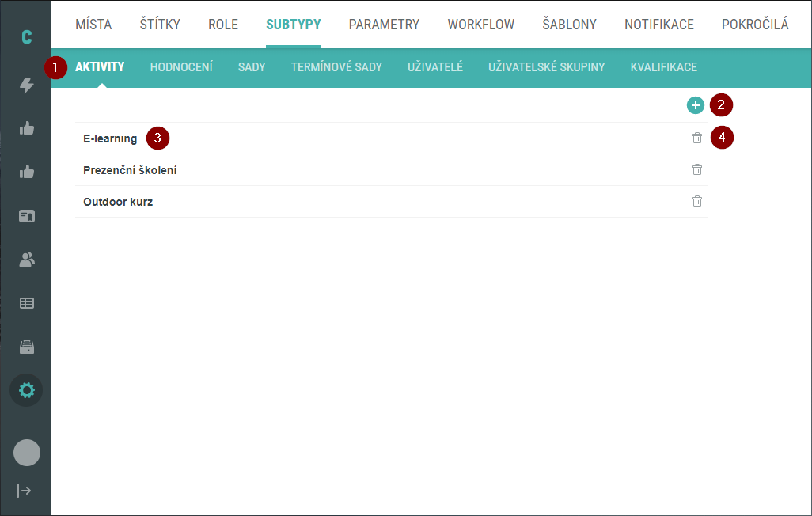This screenshot has height=516, width=812.
Task: Click the logout arrow icon
Action: [x=25, y=491]
